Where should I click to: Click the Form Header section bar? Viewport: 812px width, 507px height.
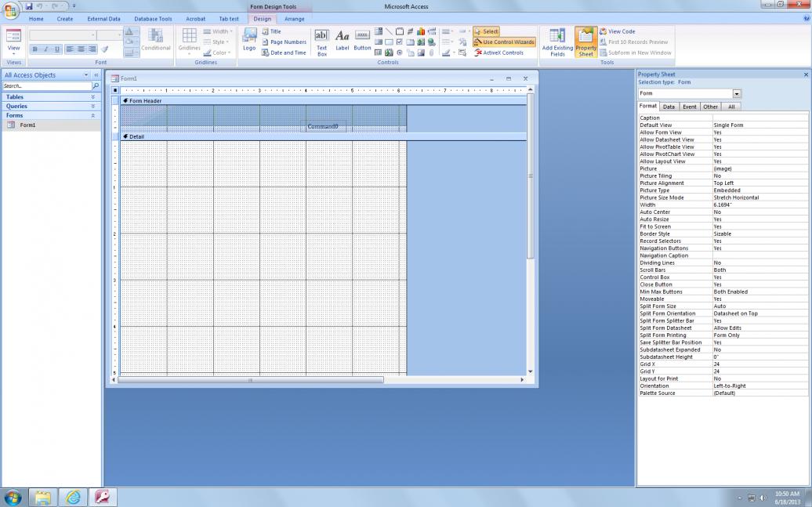click(x=323, y=101)
